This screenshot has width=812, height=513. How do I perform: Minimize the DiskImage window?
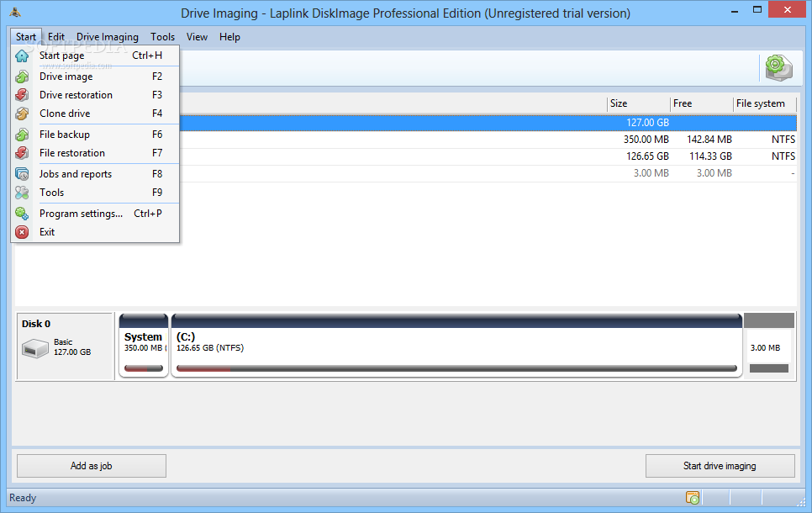(735, 12)
